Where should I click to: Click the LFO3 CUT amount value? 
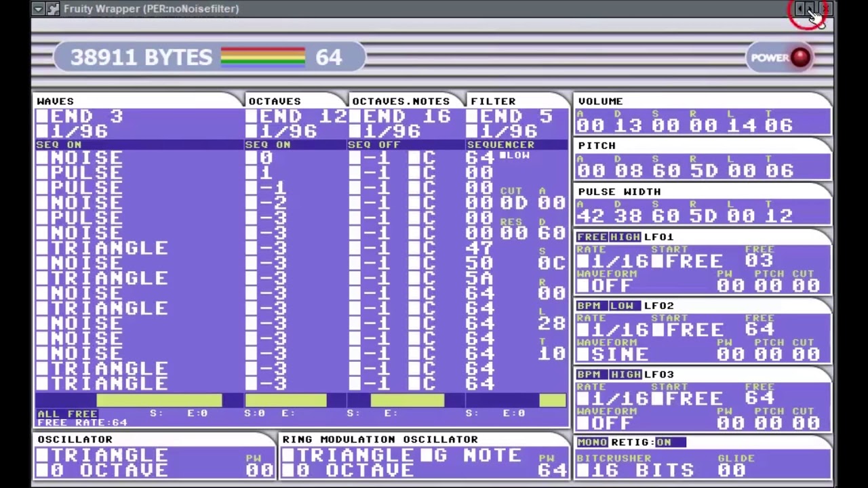tap(807, 423)
